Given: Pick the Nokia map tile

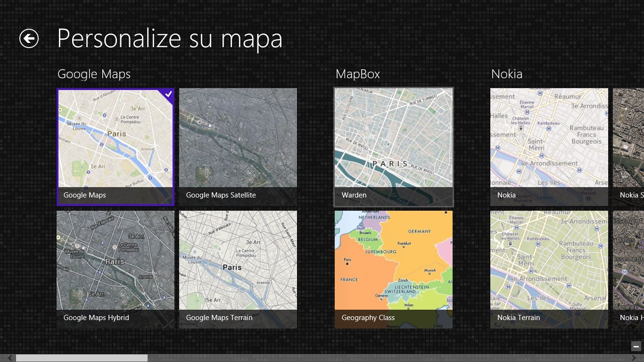Looking at the screenshot, I should (x=549, y=147).
